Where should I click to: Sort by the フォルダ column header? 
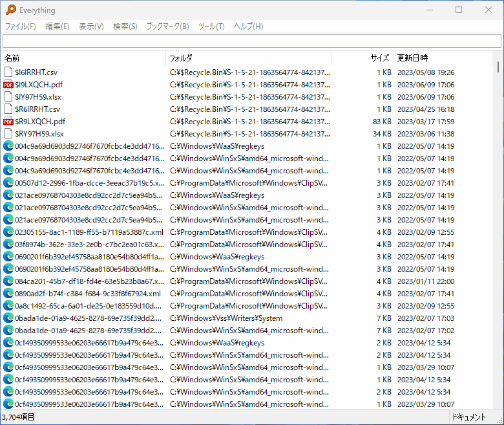pyautogui.click(x=249, y=58)
